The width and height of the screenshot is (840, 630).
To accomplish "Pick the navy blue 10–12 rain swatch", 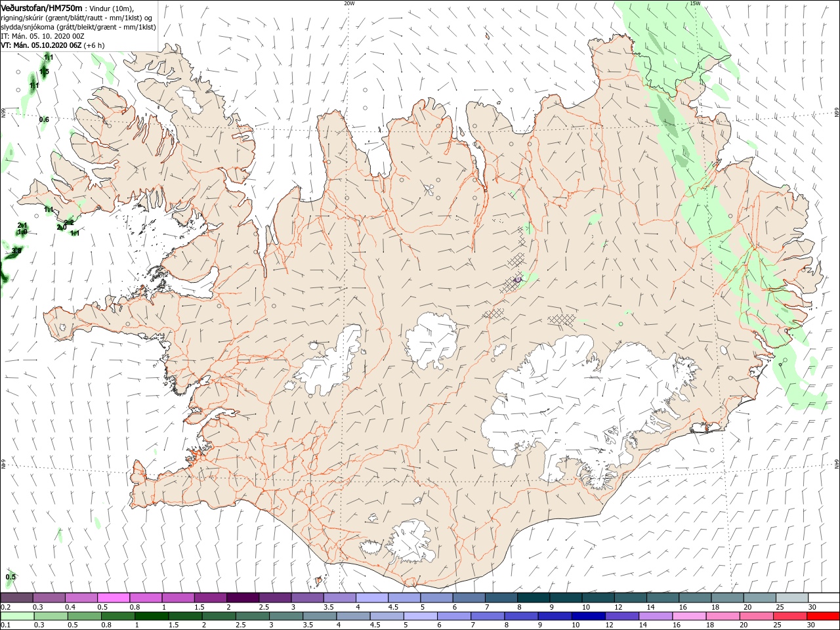I will coord(587,616).
